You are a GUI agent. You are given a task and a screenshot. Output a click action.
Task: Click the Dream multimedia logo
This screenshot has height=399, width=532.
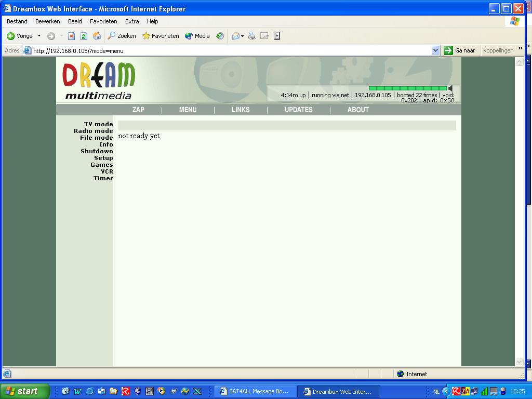point(98,81)
